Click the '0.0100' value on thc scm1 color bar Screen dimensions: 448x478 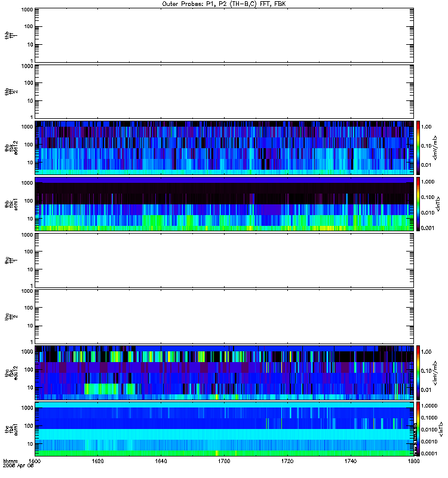coord(429,430)
